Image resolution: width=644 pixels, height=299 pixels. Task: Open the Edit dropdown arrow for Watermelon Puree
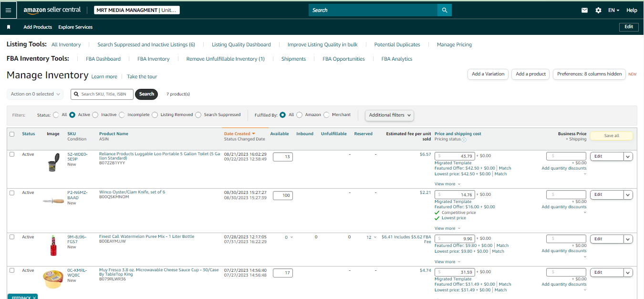[628, 239]
